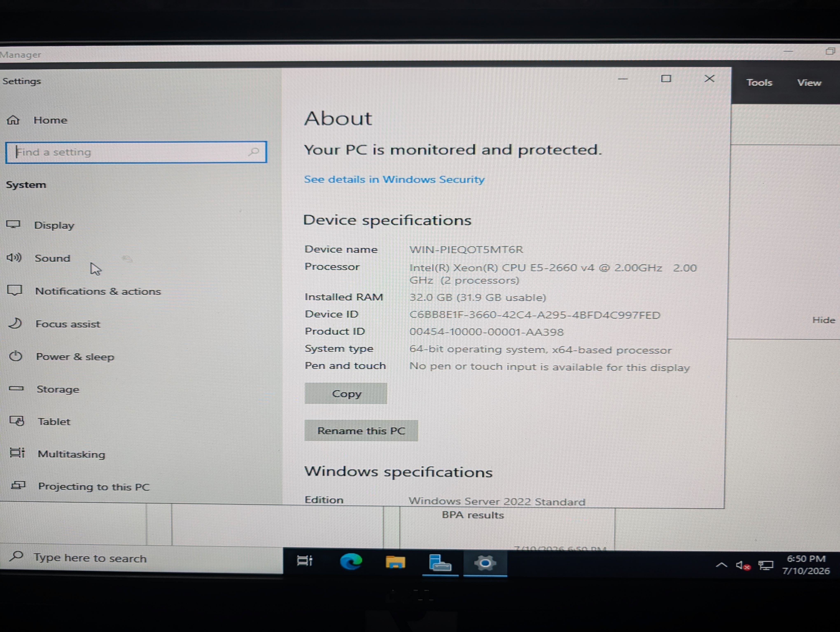Open Task View from the taskbar
Image resolution: width=840 pixels, height=632 pixels.
304,561
